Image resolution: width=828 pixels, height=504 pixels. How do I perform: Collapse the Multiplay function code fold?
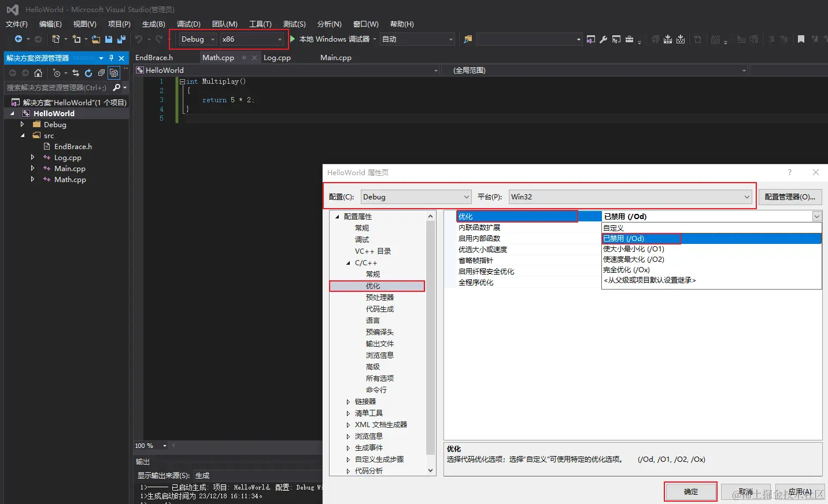(x=183, y=81)
